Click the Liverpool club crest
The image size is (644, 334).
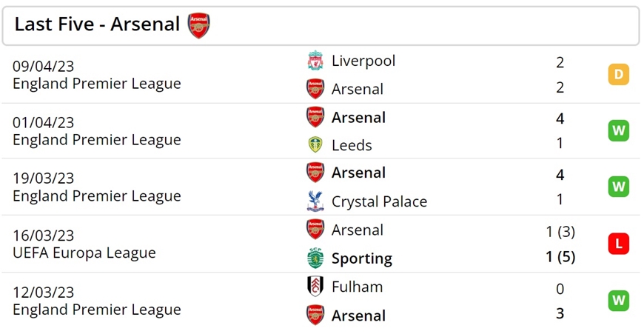315,61
